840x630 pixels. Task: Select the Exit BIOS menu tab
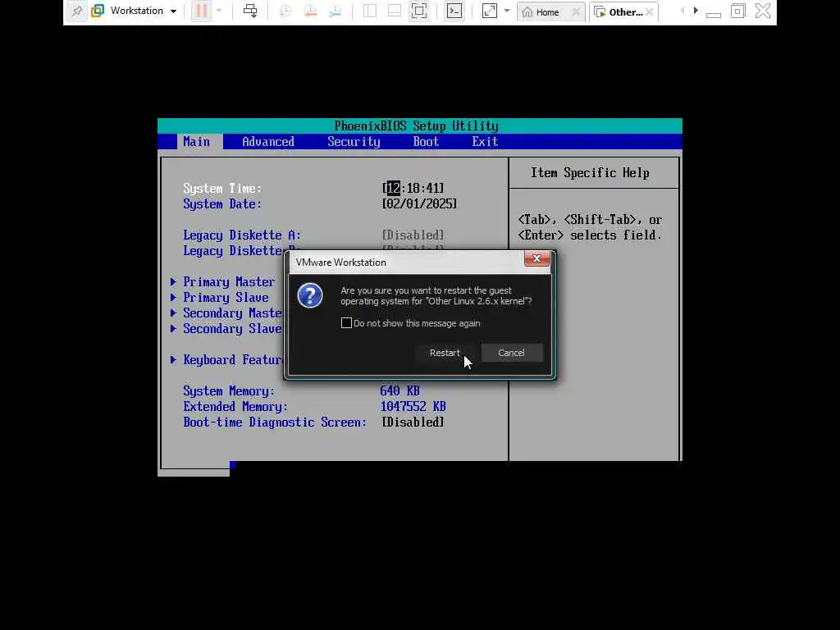[485, 141]
